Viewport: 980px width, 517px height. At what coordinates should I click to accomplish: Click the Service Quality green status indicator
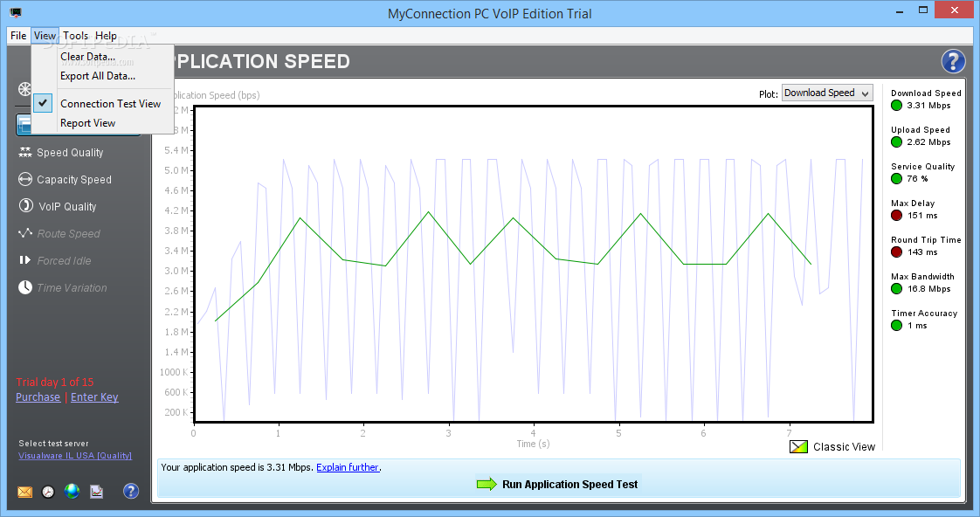tap(897, 179)
